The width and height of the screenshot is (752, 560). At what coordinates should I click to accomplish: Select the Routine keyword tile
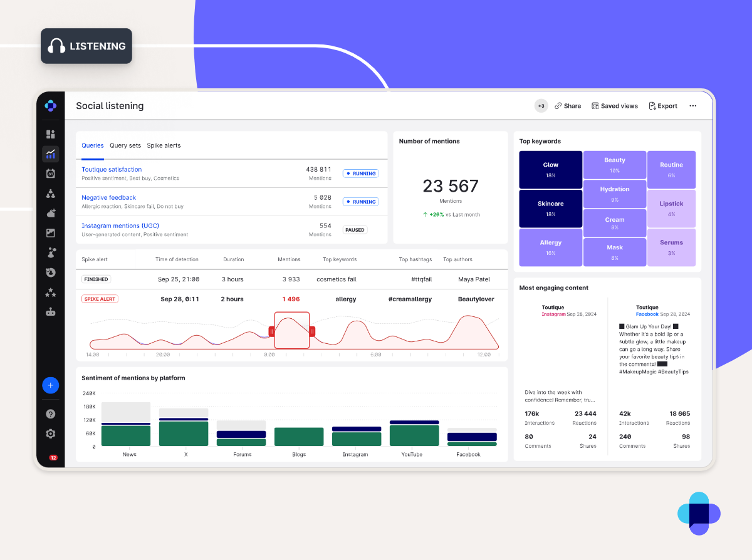pos(671,170)
